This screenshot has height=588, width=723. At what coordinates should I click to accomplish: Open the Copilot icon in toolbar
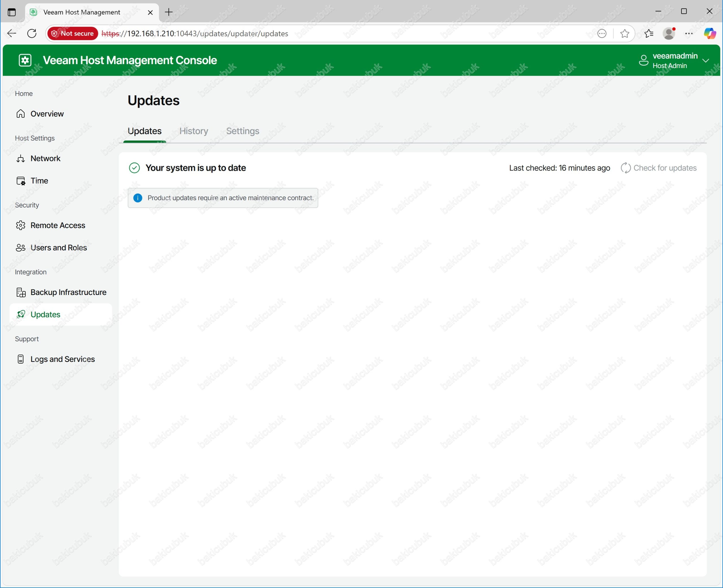point(710,33)
